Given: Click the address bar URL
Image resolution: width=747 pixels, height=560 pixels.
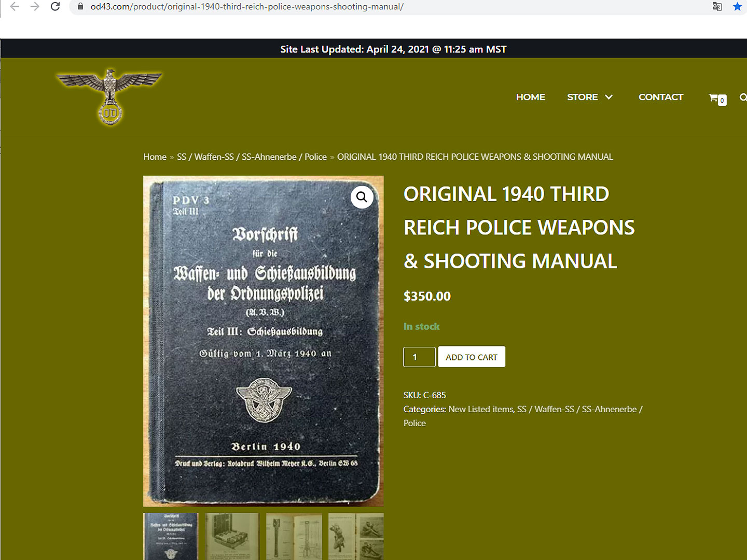Looking at the screenshot, I should (x=247, y=7).
